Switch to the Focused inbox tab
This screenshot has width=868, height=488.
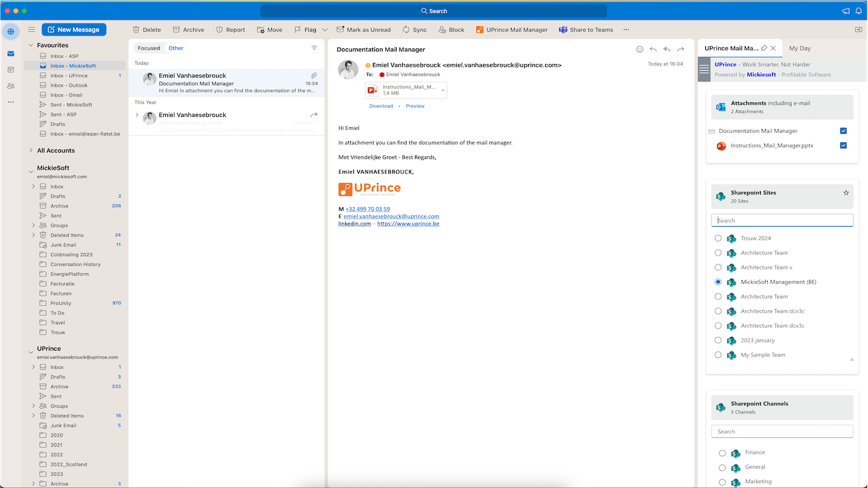pos(149,48)
